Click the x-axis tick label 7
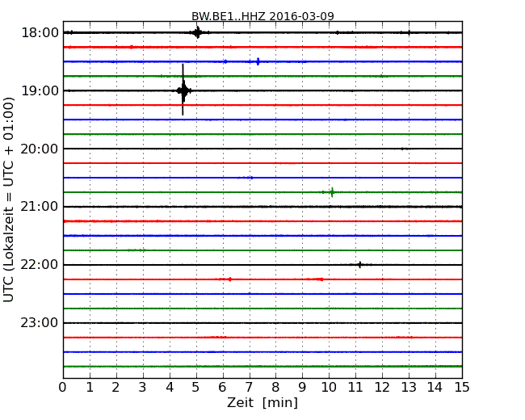525x420 pixels. pos(249,387)
